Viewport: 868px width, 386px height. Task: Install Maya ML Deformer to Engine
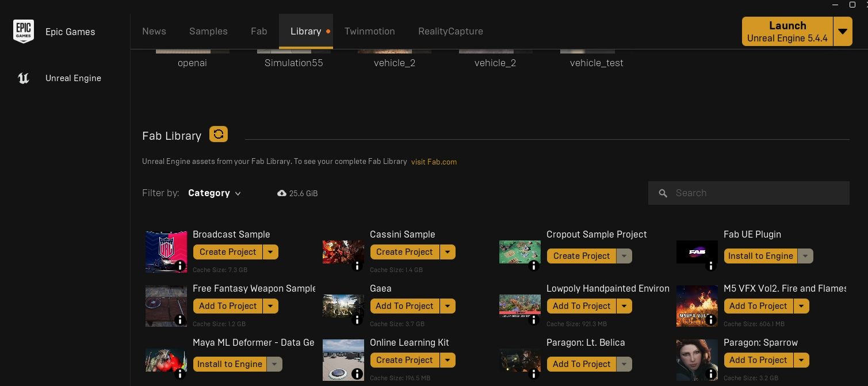pyautogui.click(x=230, y=364)
